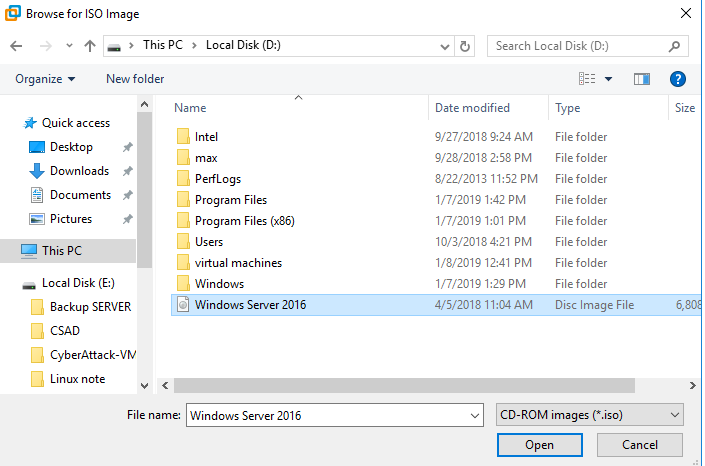The height and width of the screenshot is (466, 705).
Task: Select the Program Files folder icon
Action: [x=183, y=200]
